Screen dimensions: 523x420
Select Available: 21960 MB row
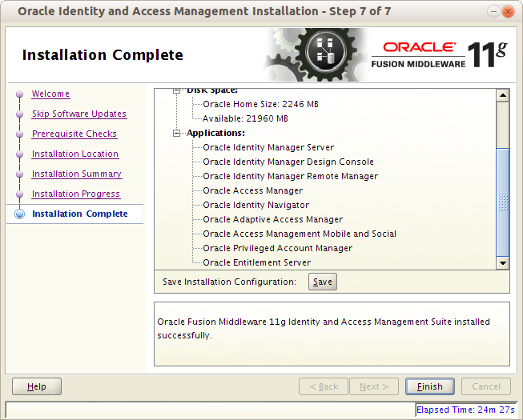245,118
